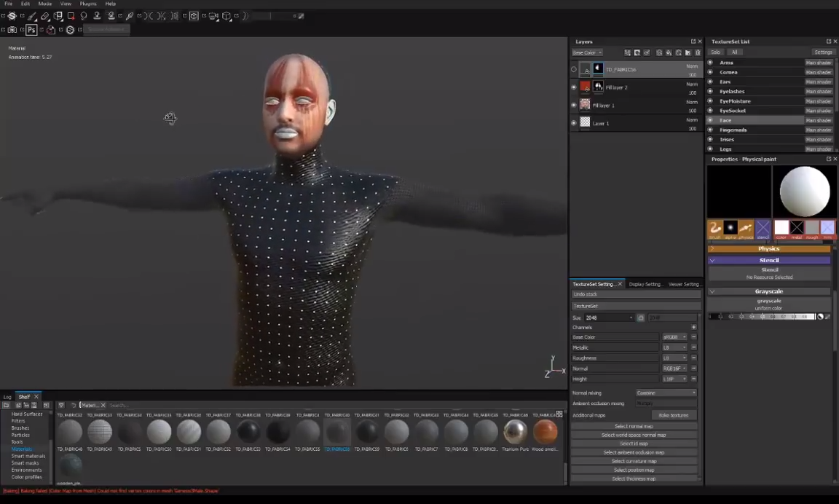This screenshot has height=504, width=839.
Task: Open the Plugins menu
Action: click(88, 4)
